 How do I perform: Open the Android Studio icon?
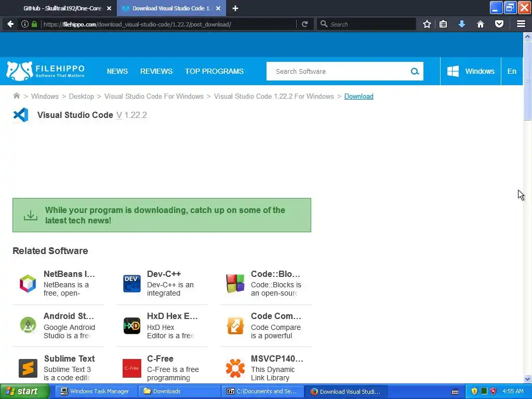tap(28, 325)
